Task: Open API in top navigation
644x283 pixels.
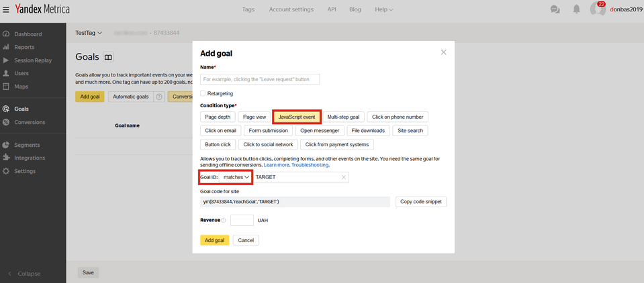Action: pyautogui.click(x=332, y=9)
